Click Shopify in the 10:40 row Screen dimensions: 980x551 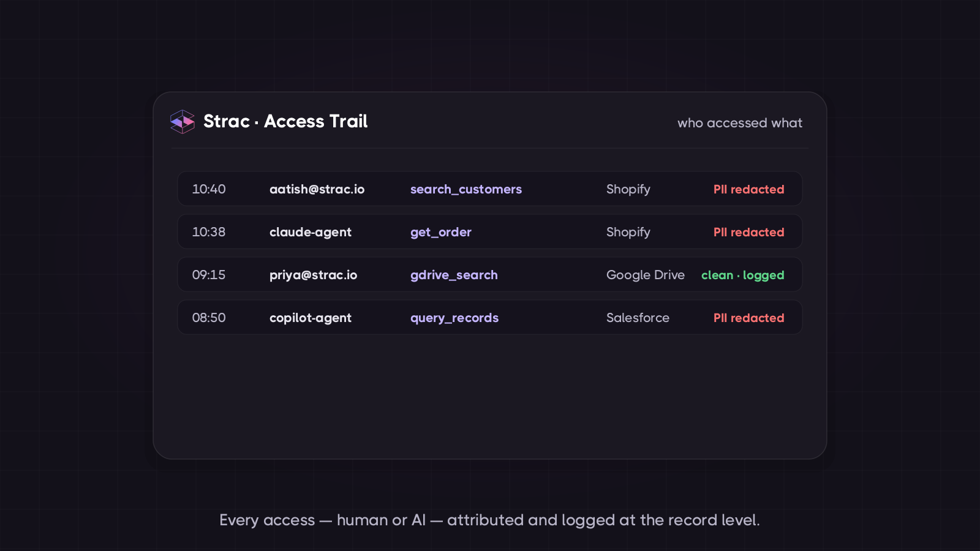[x=628, y=190]
